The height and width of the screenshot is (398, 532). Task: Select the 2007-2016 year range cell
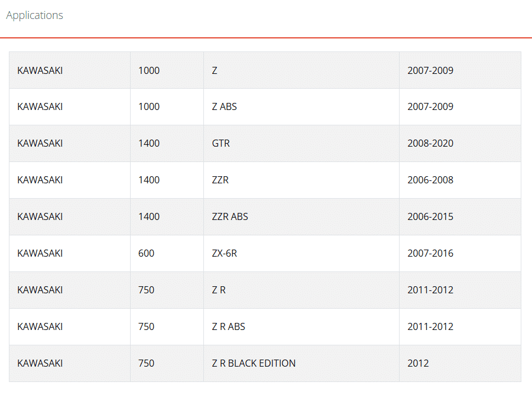click(x=430, y=253)
